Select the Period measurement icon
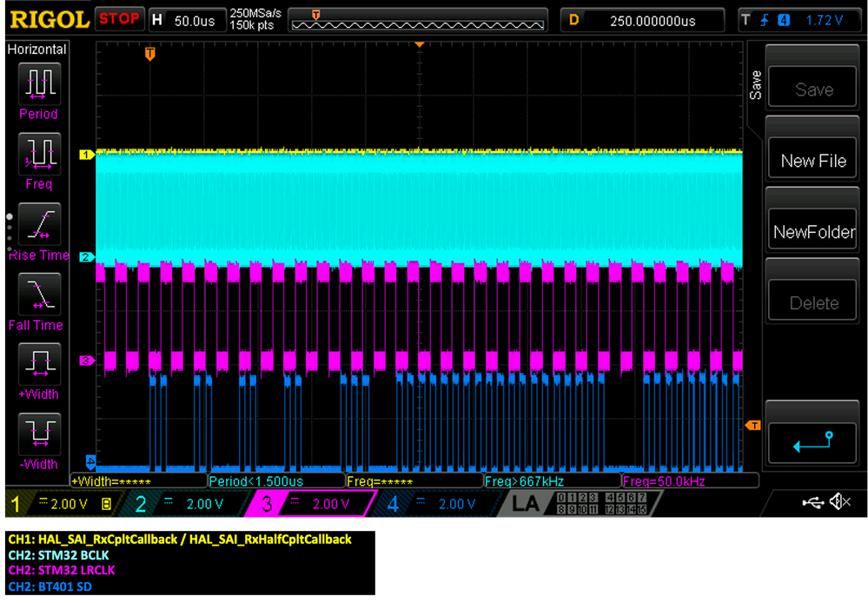This screenshot has width=868, height=603. (x=39, y=83)
